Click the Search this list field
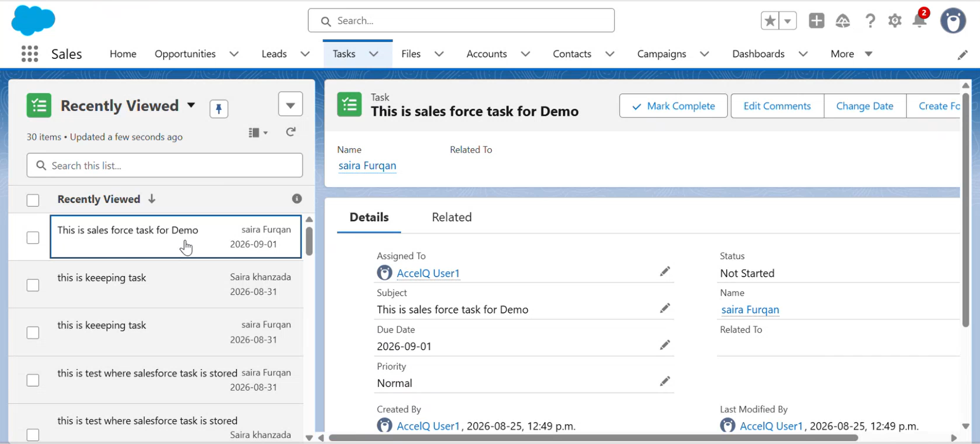 165,165
